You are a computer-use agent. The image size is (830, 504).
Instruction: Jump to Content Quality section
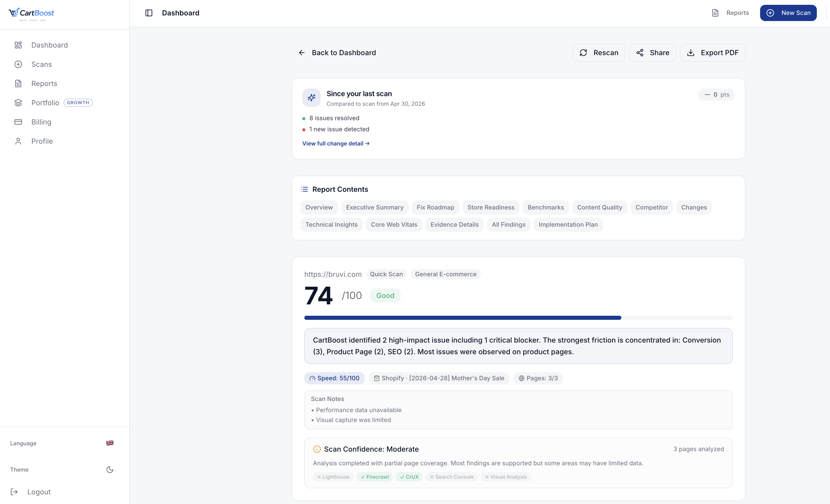(x=600, y=207)
